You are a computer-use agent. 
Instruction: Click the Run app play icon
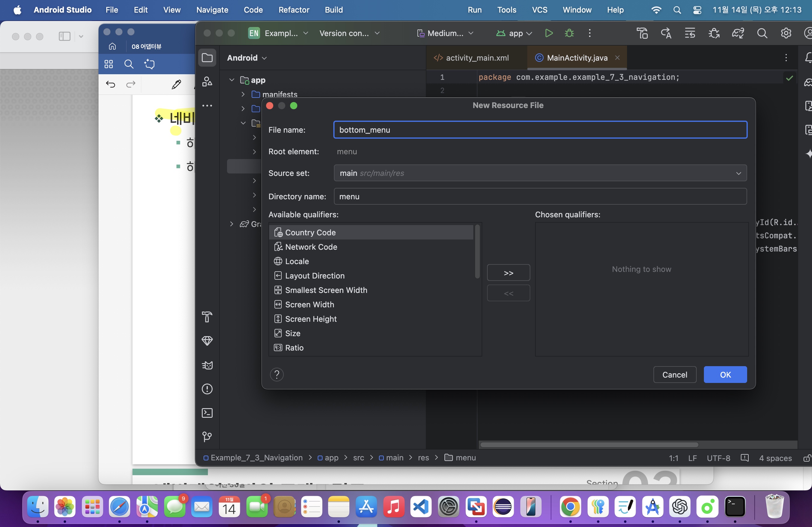(x=549, y=33)
